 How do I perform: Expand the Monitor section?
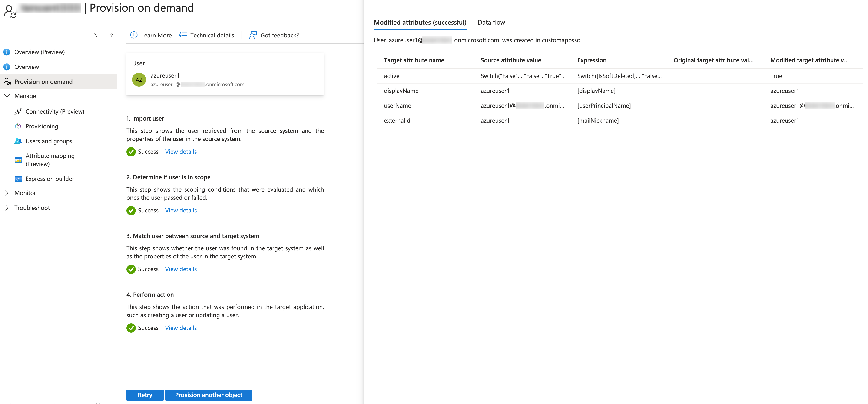(x=7, y=193)
